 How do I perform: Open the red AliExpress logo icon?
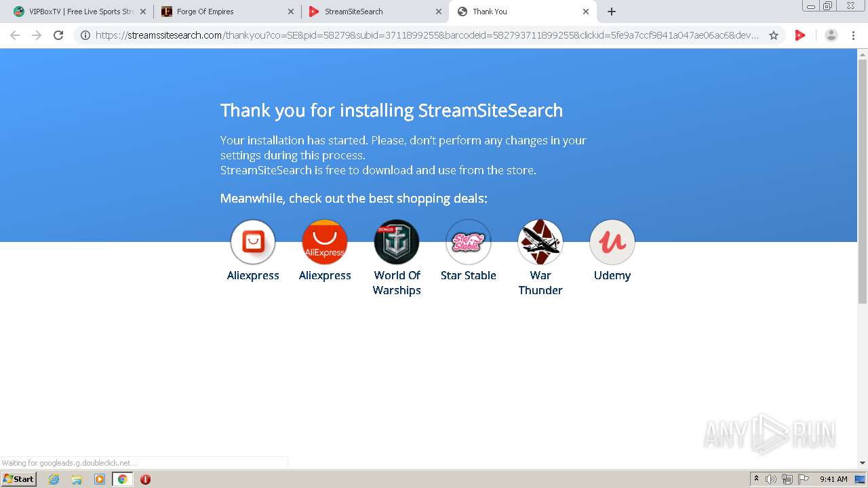pyautogui.click(x=325, y=242)
